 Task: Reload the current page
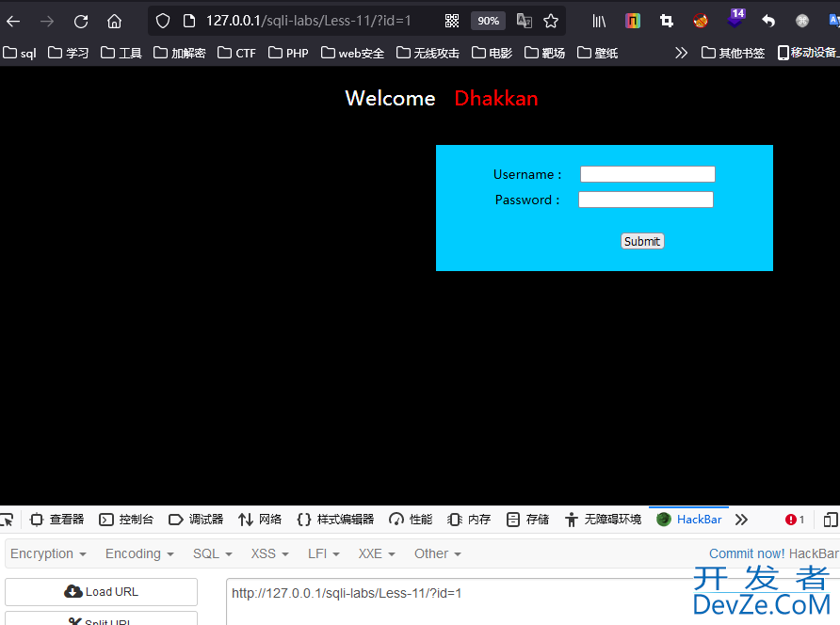[x=81, y=22]
